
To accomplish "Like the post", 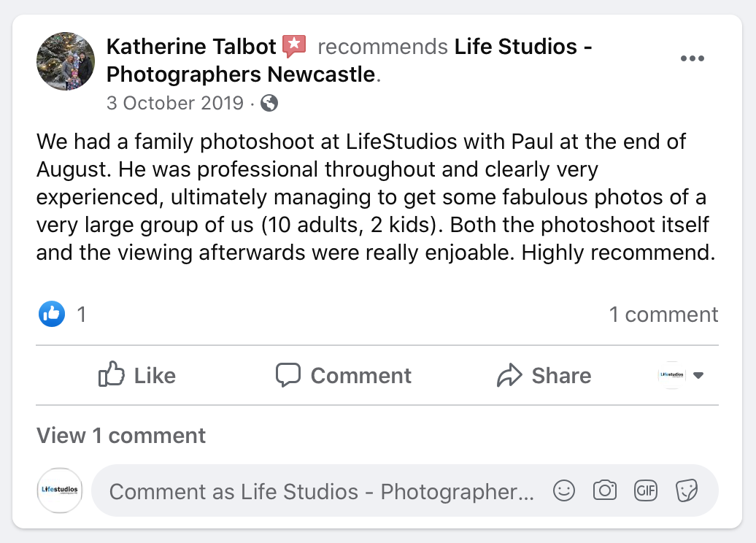I will (137, 375).
